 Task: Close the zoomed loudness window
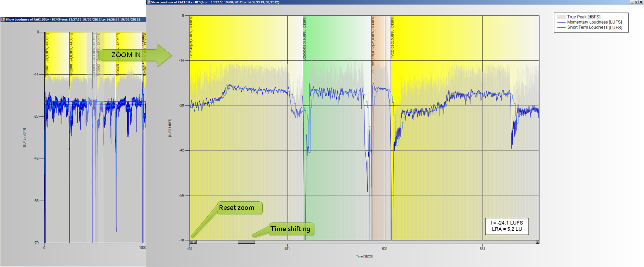(x=641, y=2)
